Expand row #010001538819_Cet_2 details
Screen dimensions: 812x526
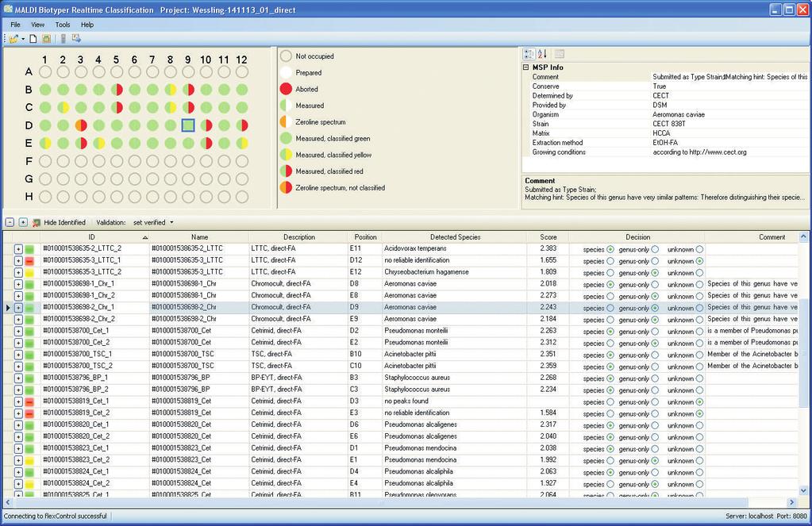point(18,413)
